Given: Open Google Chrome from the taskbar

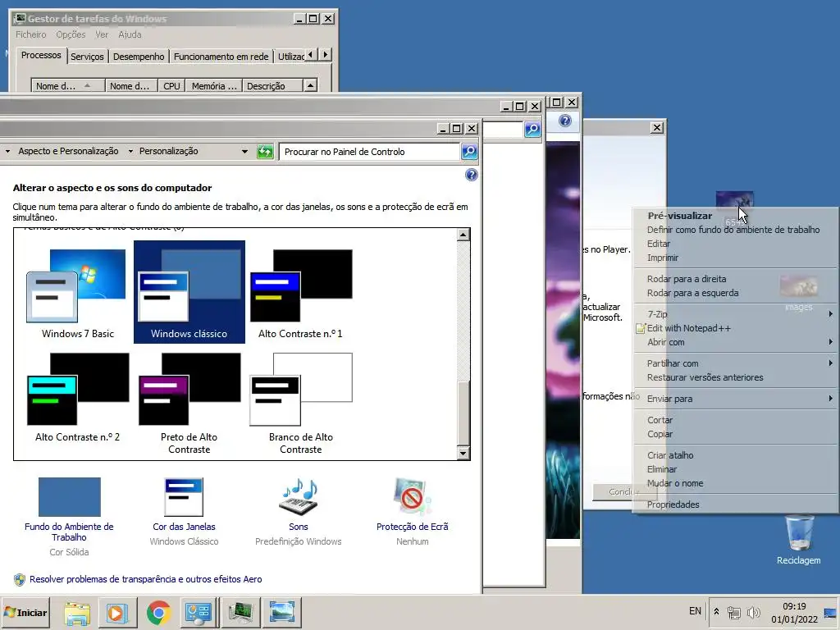Looking at the screenshot, I should click(158, 612).
